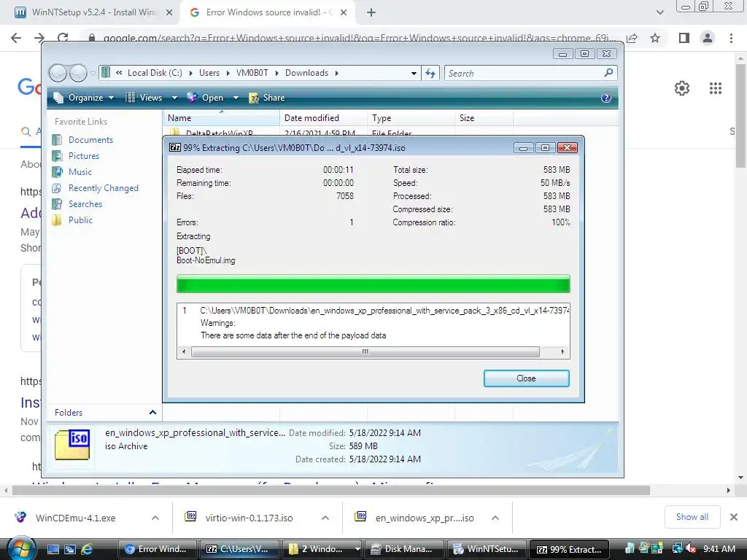
Task: Open a new Chrome tab
Action: coord(371,13)
